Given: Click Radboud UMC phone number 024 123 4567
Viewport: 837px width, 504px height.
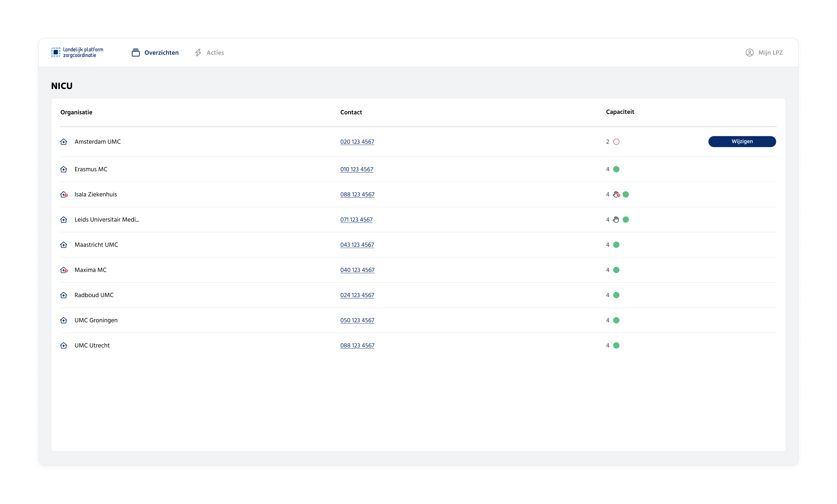Looking at the screenshot, I should tap(357, 295).
